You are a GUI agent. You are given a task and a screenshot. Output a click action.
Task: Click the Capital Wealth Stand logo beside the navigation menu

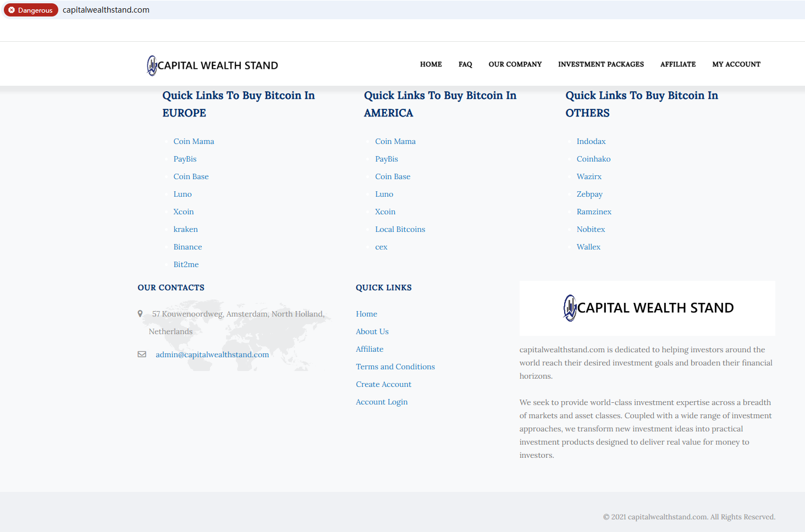point(212,65)
